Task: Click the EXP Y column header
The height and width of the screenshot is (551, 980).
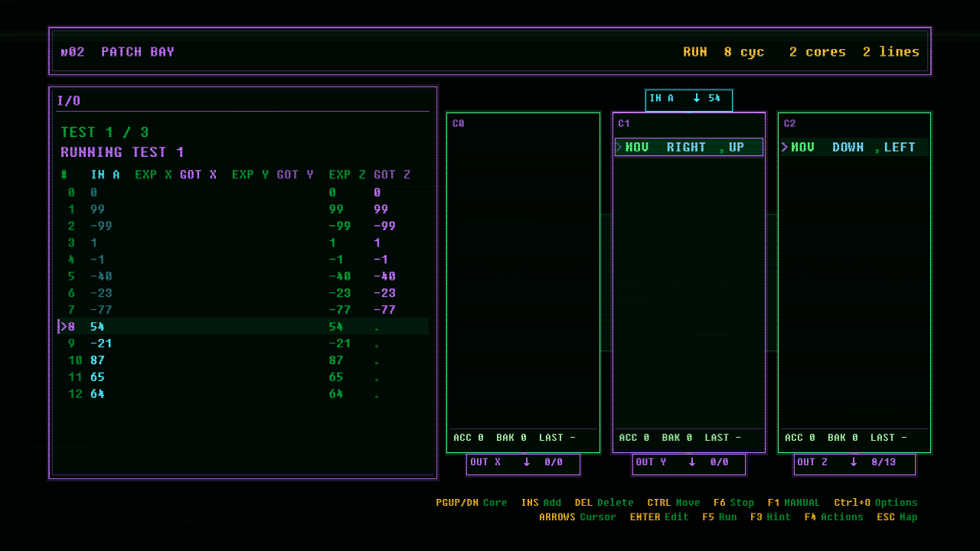Action: [x=250, y=174]
